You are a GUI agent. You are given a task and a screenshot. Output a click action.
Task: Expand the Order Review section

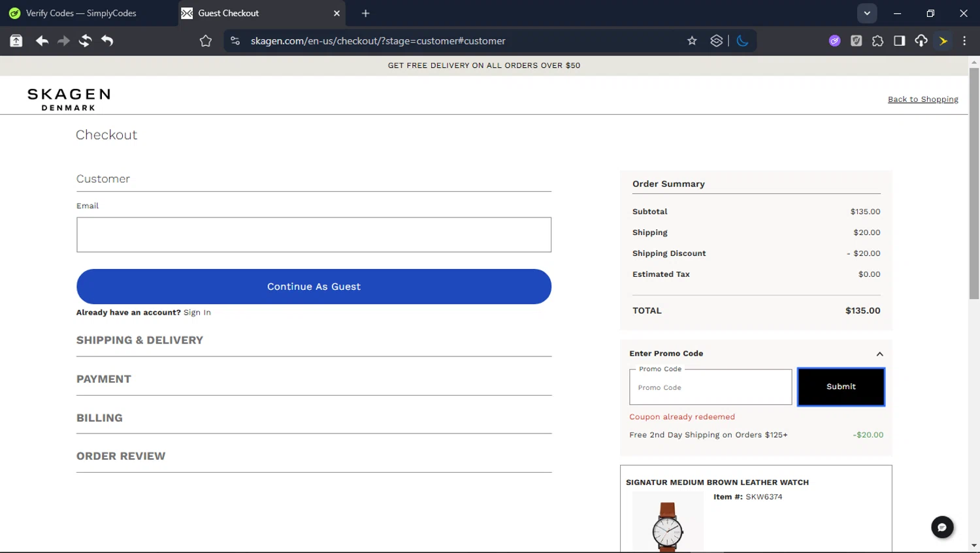coord(314,456)
